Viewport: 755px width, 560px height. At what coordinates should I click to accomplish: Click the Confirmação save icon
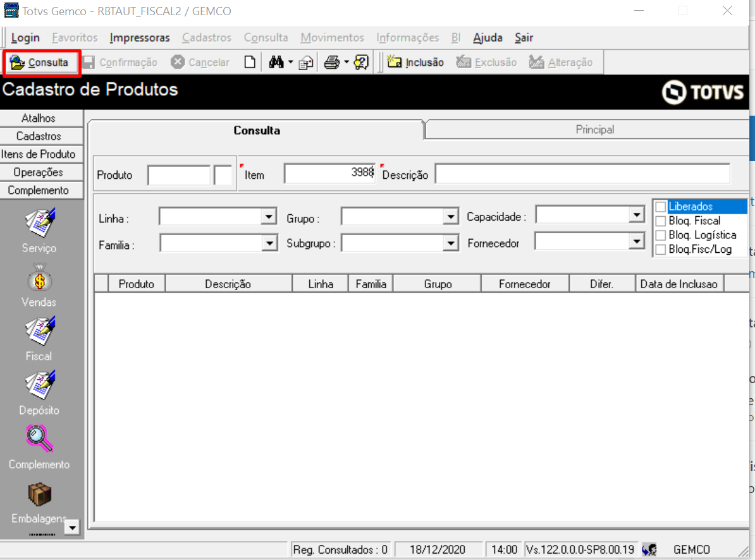(89, 63)
